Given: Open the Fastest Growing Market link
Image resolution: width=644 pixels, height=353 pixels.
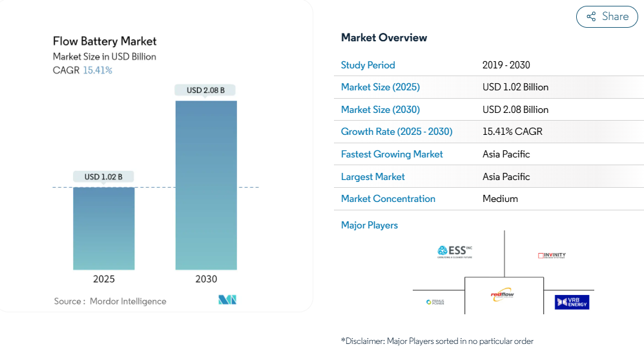Looking at the screenshot, I should (392, 154).
